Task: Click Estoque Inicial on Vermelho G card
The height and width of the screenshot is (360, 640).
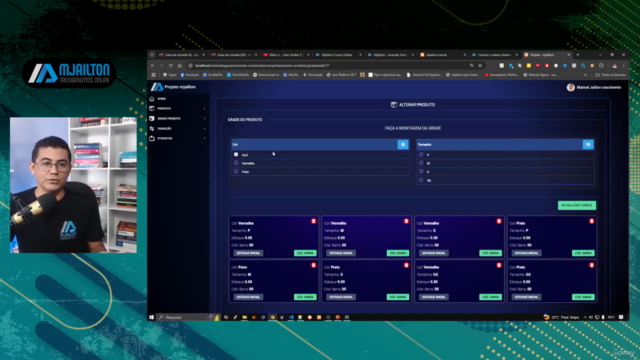Action: (x=434, y=253)
